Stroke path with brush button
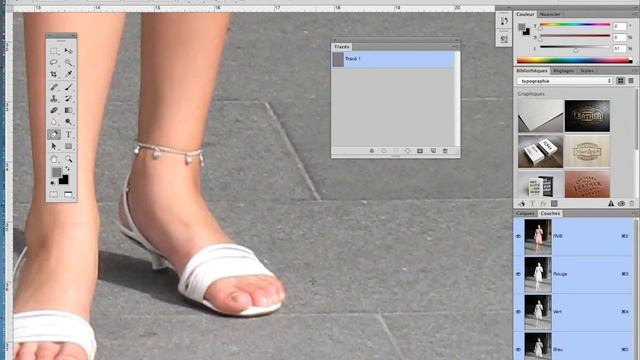 click(x=384, y=151)
